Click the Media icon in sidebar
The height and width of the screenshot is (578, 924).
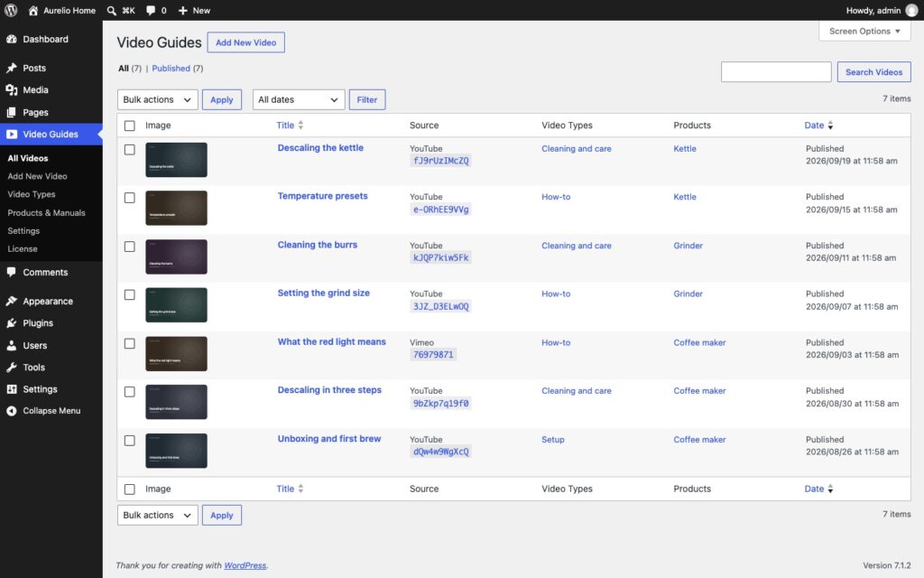click(x=11, y=89)
